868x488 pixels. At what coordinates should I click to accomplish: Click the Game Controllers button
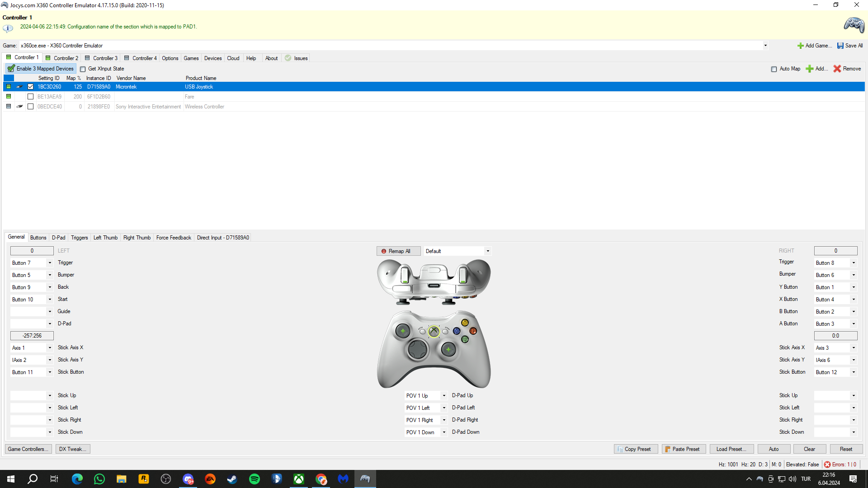click(28, 449)
